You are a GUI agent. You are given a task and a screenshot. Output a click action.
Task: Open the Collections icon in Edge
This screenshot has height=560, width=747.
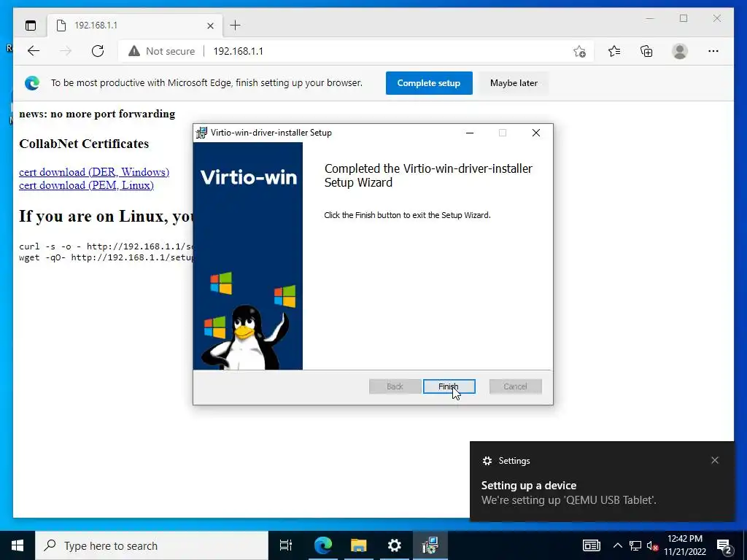pyautogui.click(x=646, y=51)
